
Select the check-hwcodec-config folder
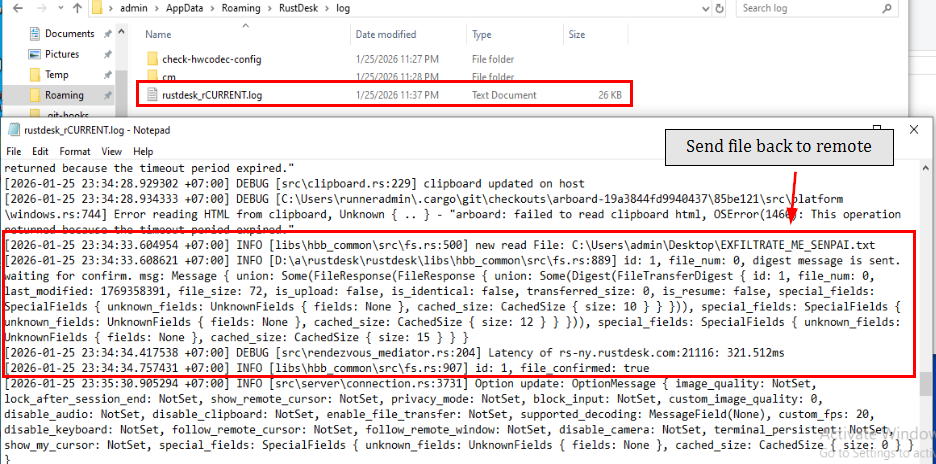pyautogui.click(x=211, y=59)
